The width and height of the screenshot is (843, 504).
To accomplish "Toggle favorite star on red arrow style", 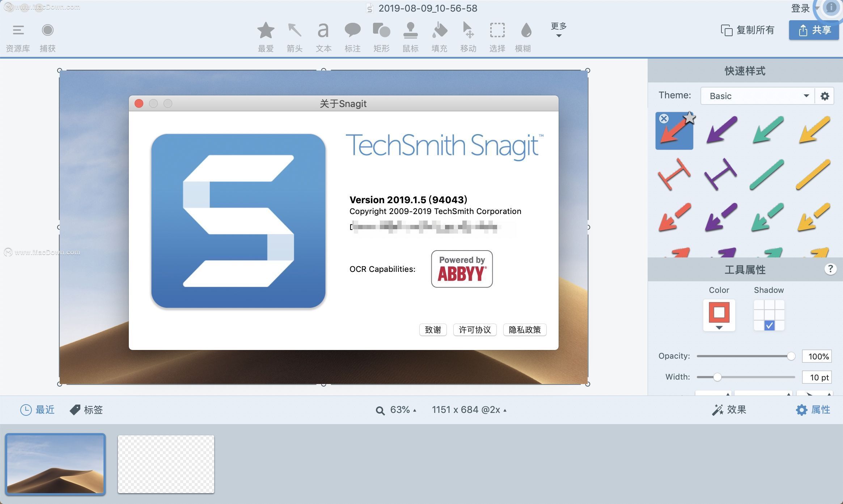I will click(690, 118).
